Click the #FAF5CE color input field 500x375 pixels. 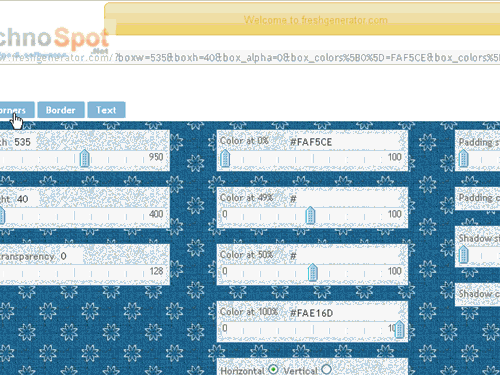[345, 142]
